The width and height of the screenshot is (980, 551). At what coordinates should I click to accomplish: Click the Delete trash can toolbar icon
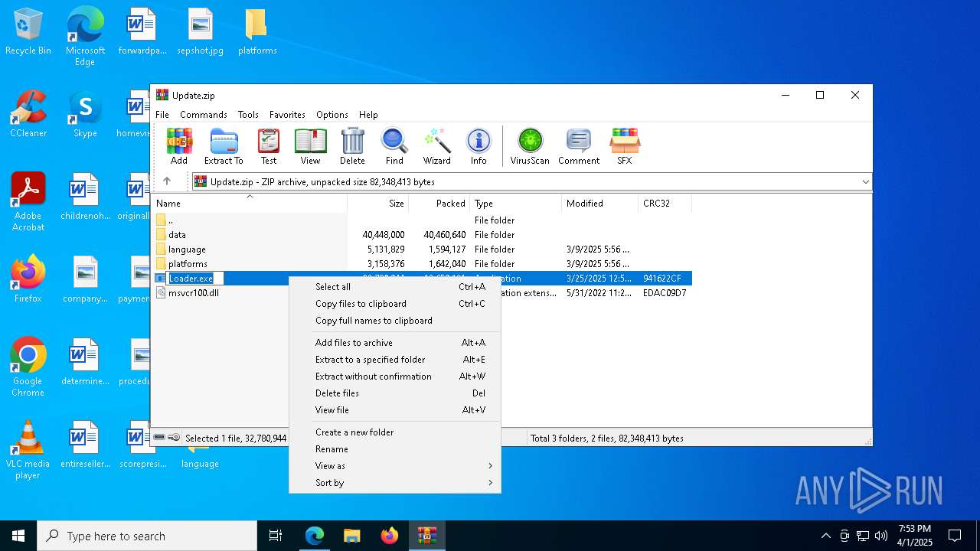(352, 146)
